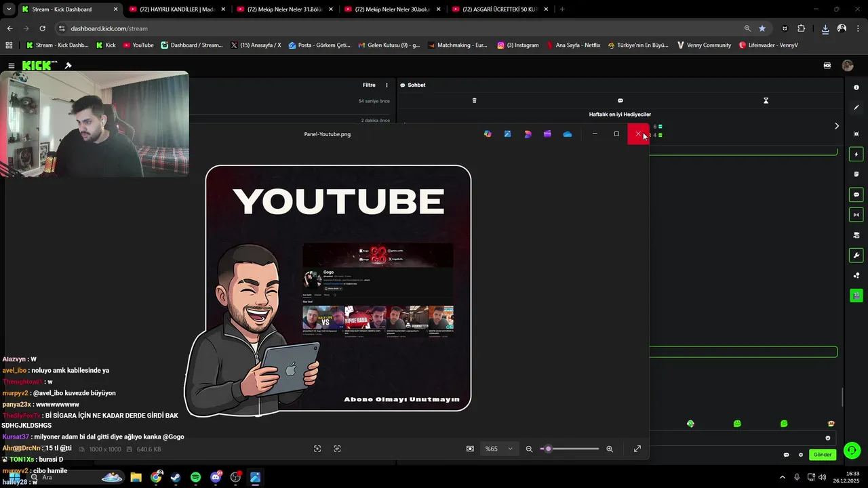Image resolution: width=868 pixels, height=488 pixels.
Task: Click the speech bubble icon below Sohbet header
Action: tap(620, 100)
